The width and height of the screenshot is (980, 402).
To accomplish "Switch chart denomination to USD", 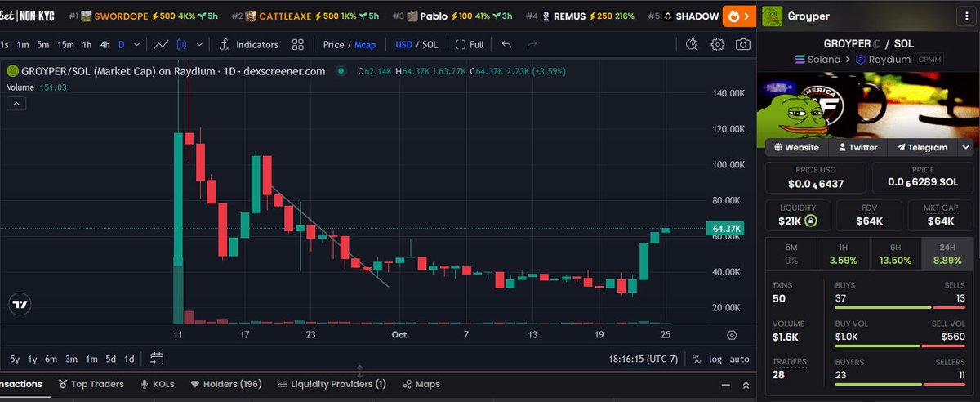I will pos(403,45).
